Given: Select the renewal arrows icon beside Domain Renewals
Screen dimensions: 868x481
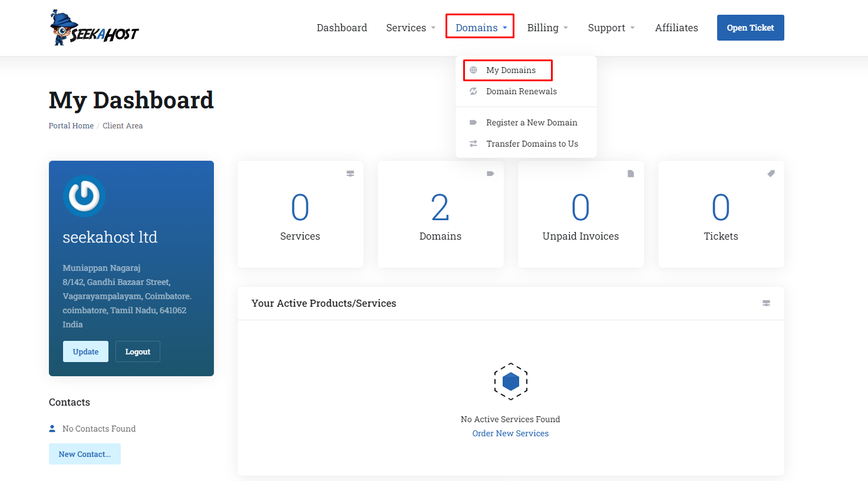Looking at the screenshot, I should coord(474,91).
